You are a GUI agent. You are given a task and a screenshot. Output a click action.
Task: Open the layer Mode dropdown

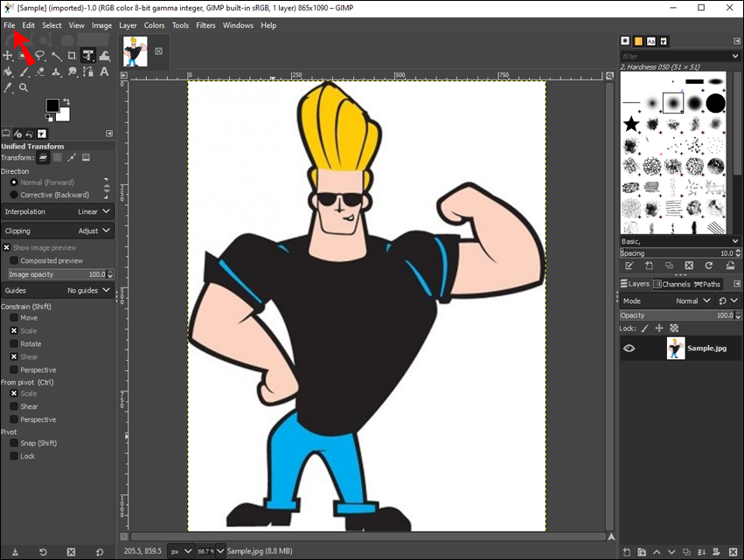tap(691, 301)
